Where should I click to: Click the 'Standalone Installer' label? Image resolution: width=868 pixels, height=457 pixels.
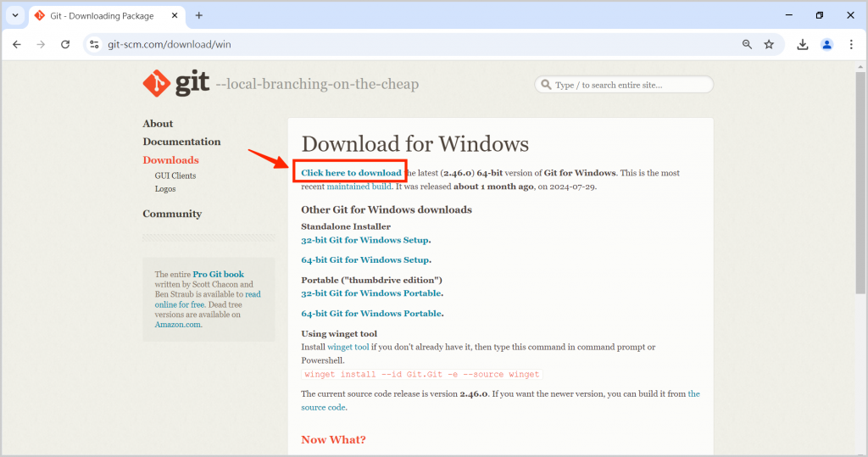(346, 226)
